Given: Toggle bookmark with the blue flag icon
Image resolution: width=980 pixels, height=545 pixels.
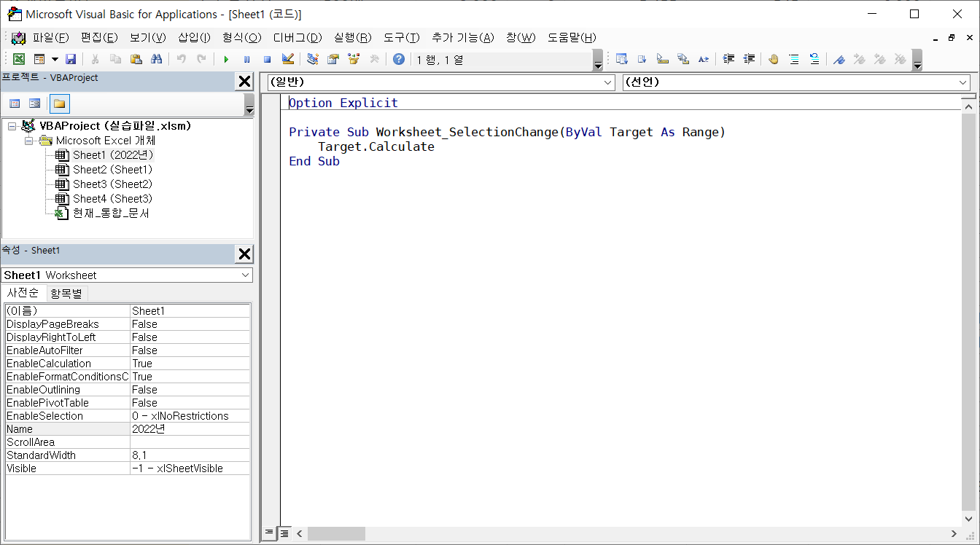Looking at the screenshot, I should [839, 59].
